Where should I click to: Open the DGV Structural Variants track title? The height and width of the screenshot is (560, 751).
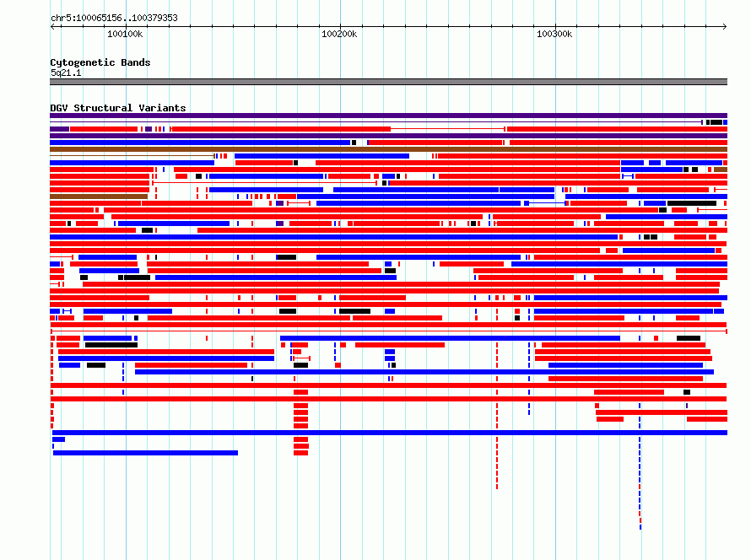coord(118,108)
